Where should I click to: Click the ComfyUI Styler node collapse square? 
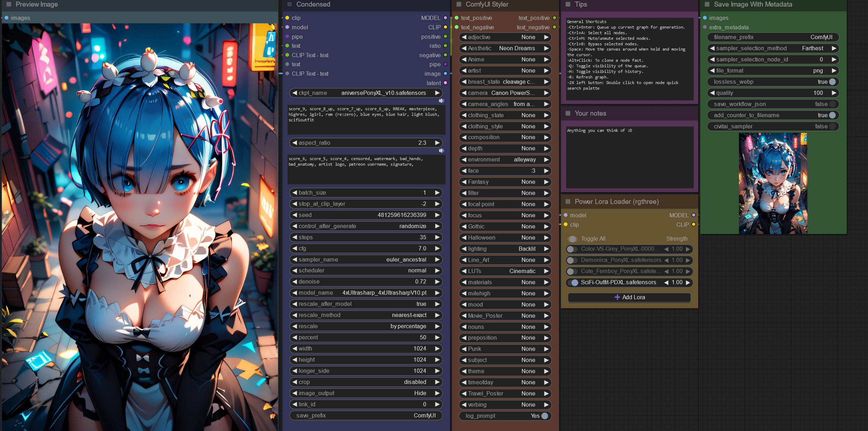(459, 5)
